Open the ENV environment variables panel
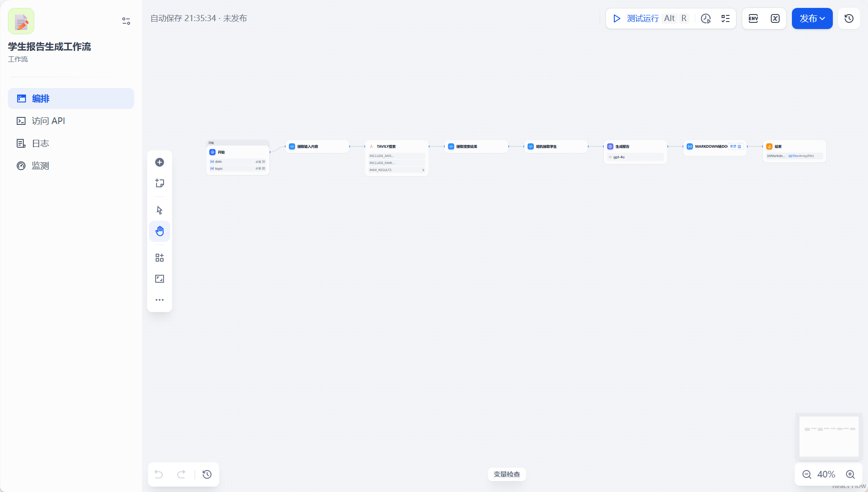 (753, 18)
